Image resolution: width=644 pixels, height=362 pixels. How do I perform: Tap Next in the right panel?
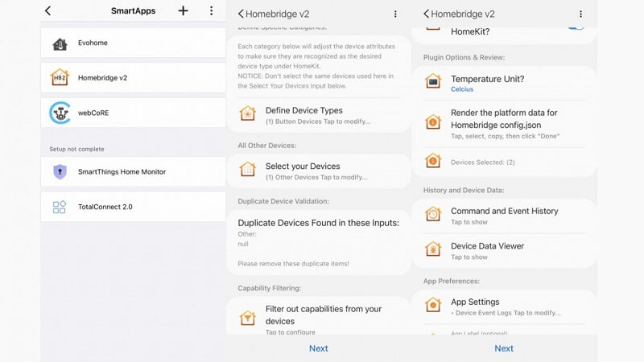point(504,348)
